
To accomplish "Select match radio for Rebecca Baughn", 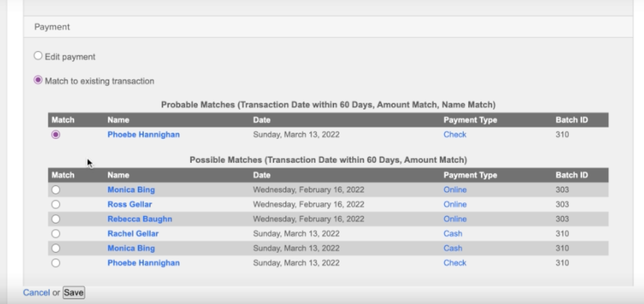I will pos(56,219).
